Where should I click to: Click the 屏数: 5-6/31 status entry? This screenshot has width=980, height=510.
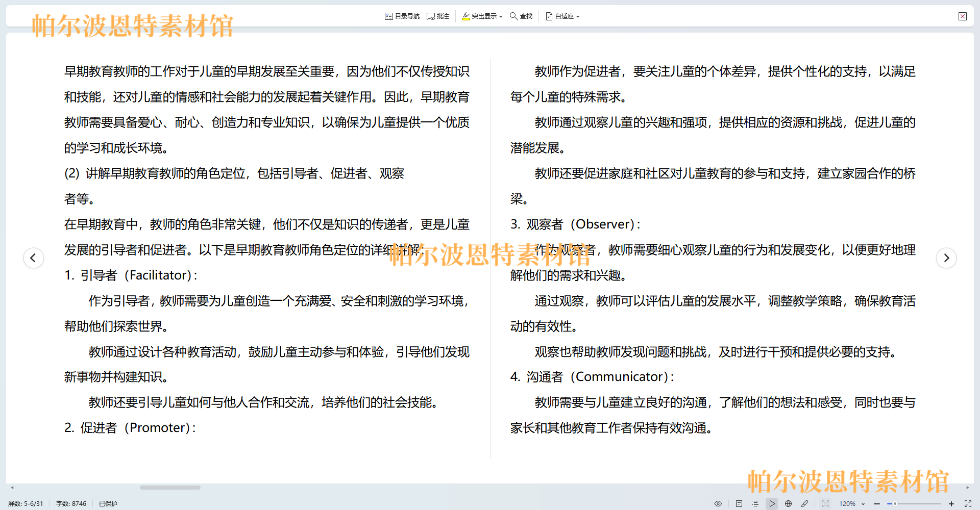click(x=26, y=503)
